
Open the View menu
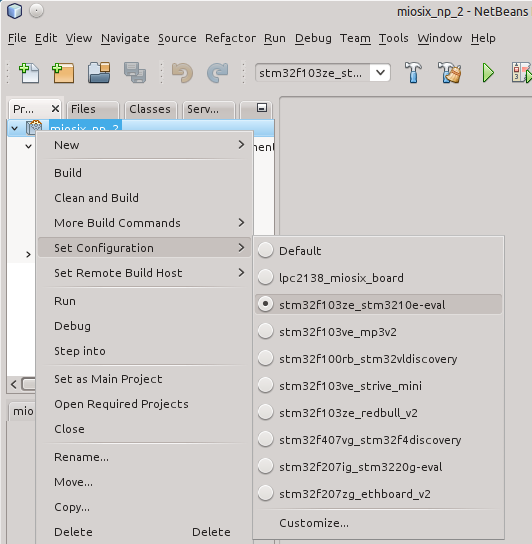79,38
